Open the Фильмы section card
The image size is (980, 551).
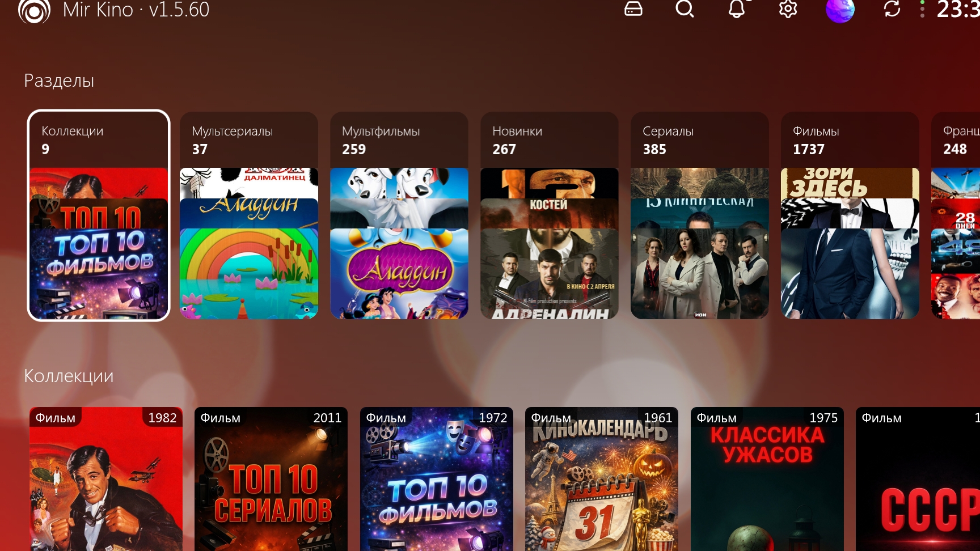(x=850, y=215)
